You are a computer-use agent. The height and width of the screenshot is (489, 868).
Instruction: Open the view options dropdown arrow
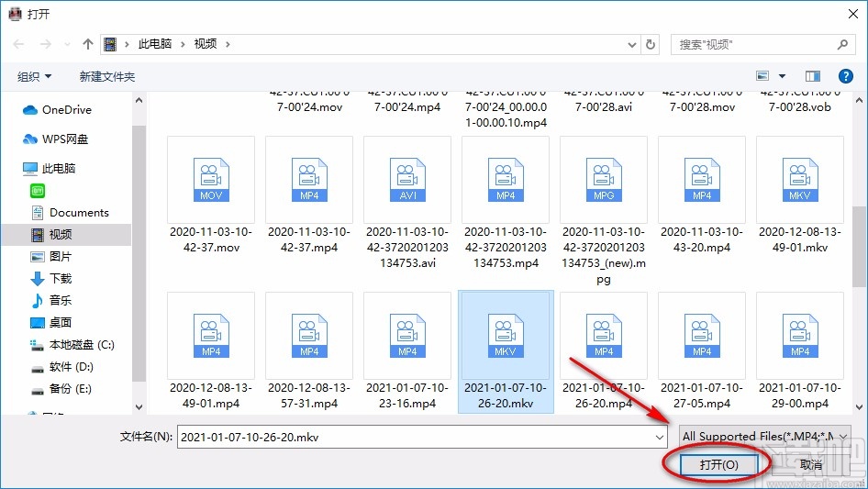click(782, 76)
